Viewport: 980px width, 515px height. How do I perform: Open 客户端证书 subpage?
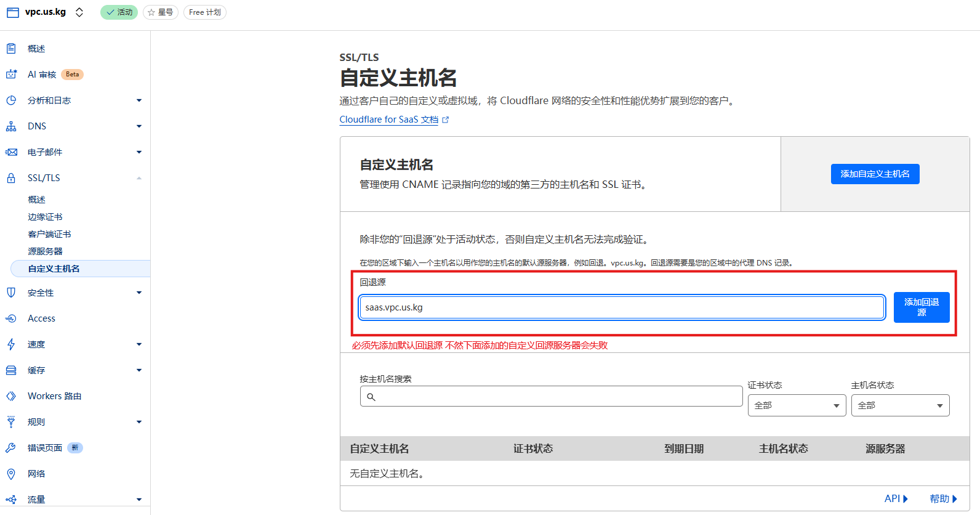tap(49, 234)
